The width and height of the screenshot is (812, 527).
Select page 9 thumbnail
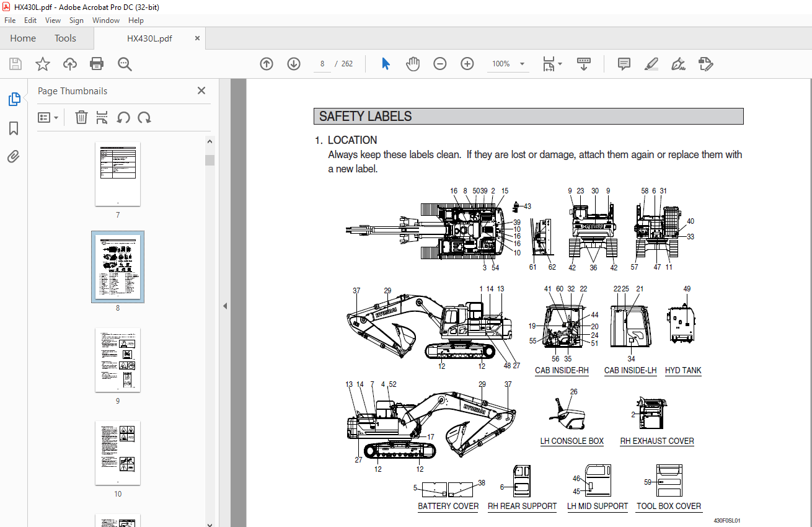(x=118, y=360)
